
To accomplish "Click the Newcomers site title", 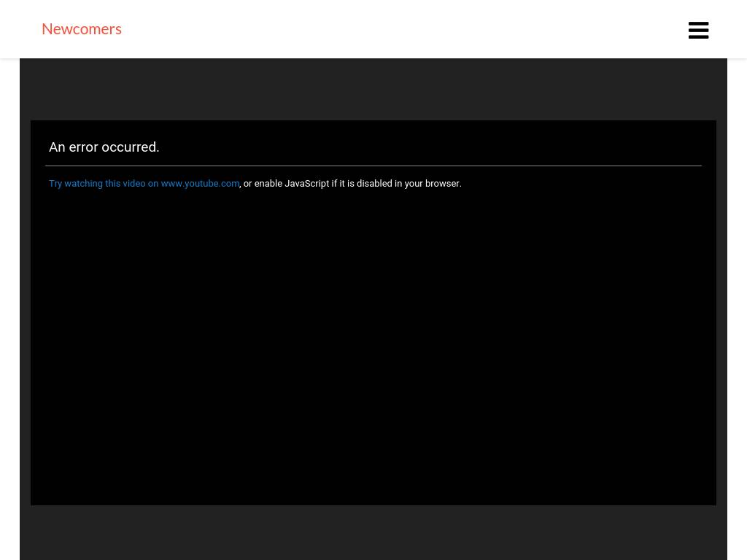I will click(x=82, y=28).
